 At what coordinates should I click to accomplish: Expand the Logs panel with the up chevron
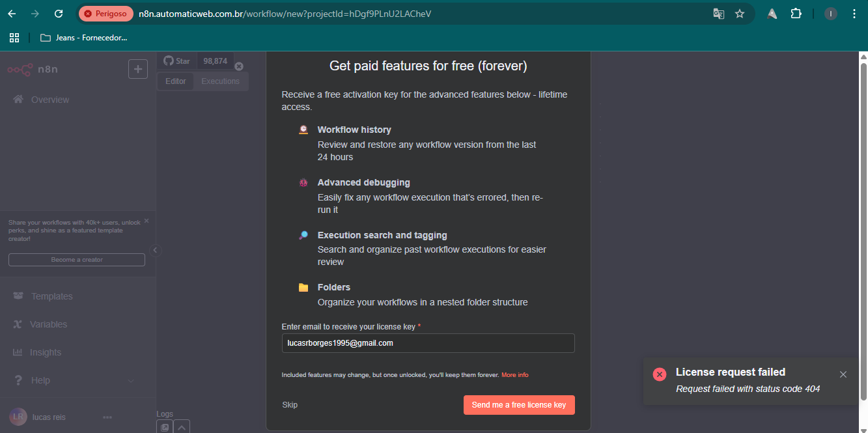182,427
